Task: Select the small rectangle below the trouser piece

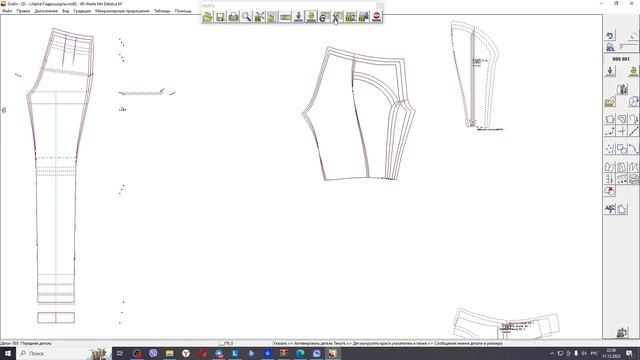Action: tap(56, 318)
